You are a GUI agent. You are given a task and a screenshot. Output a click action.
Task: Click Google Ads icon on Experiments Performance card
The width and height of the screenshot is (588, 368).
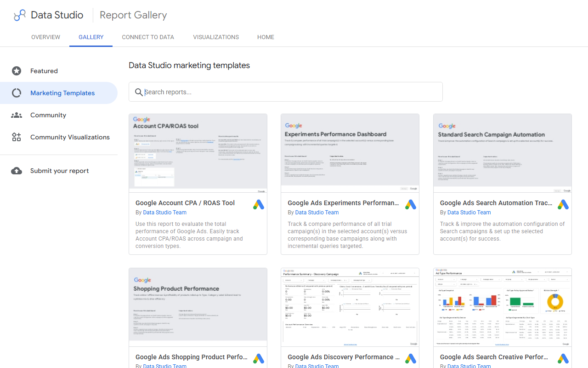click(411, 205)
